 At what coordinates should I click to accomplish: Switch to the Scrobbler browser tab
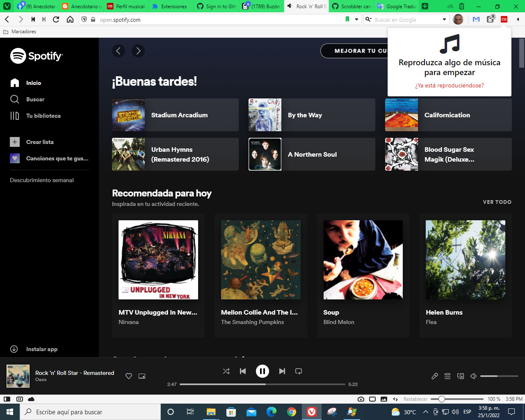[352, 6]
